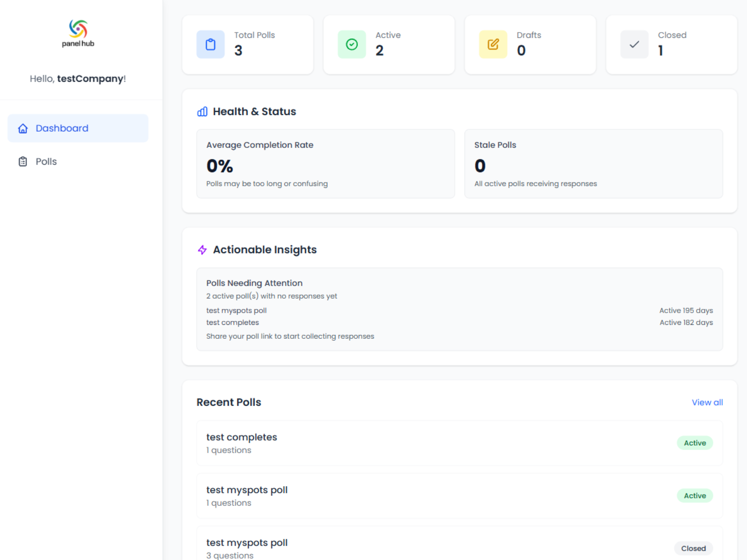Select the Closed polls stat card
This screenshot has width=747, height=560.
tap(671, 44)
